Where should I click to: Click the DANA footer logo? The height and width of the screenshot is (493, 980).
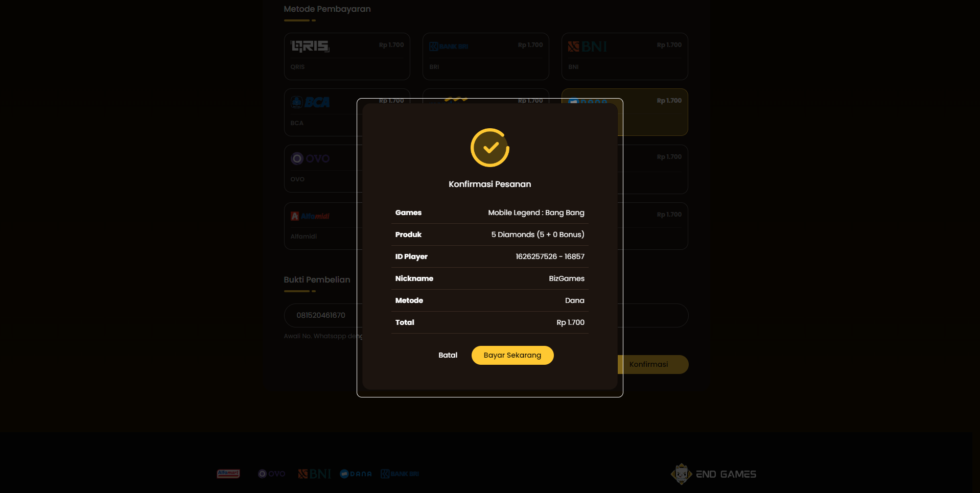(356, 474)
